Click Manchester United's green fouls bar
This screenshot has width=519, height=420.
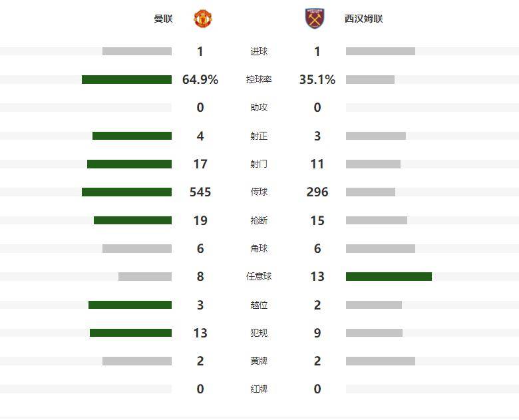(x=130, y=333)
